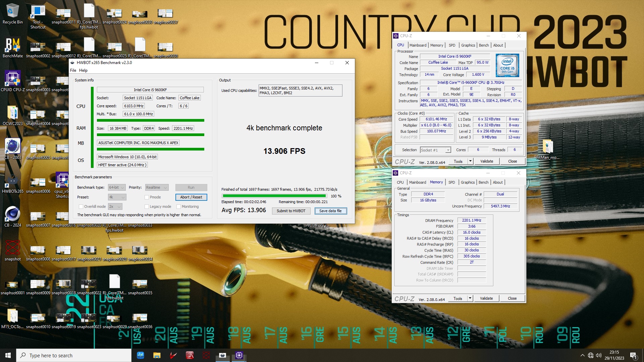This screenshot has width=644, height=362.
Task: Open Bench tab in lower CPU-Z
Action: coord(483,182)
